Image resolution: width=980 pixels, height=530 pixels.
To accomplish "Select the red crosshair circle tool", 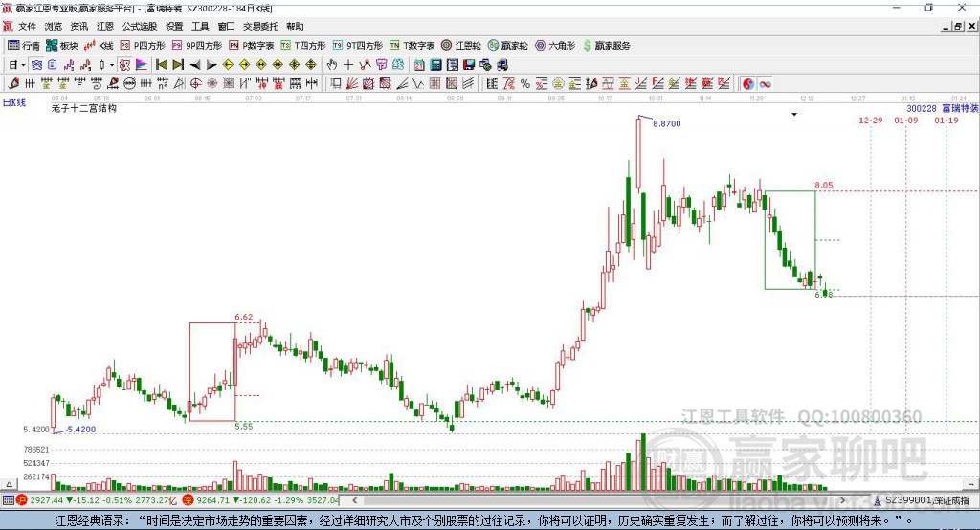I will 195,84.
